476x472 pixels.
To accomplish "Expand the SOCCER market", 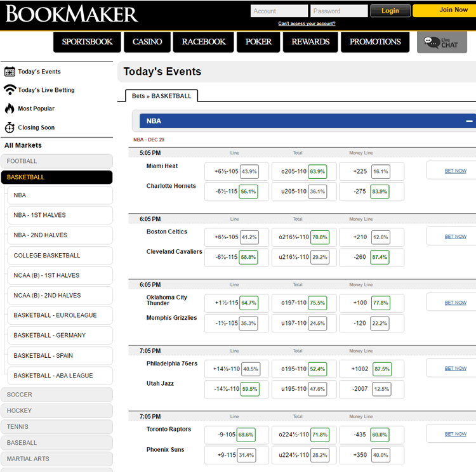I will [x=56, y=395].
